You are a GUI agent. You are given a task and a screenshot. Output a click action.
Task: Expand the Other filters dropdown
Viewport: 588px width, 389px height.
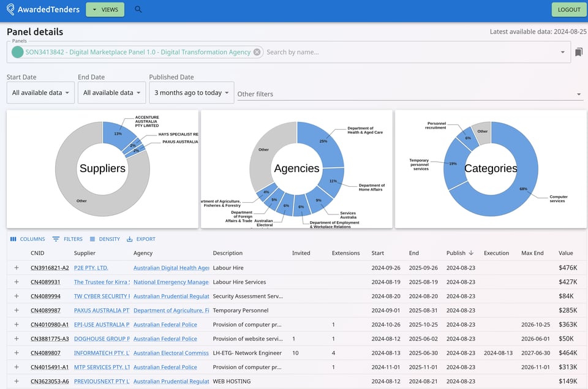(579, 94)
